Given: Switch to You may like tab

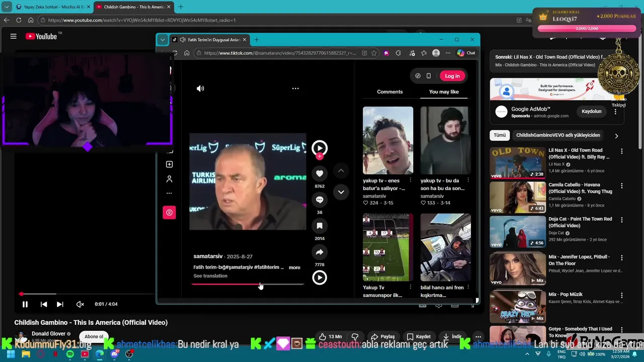Looking at the screenshot, I should pyautogui.click(x=444, y=92).
